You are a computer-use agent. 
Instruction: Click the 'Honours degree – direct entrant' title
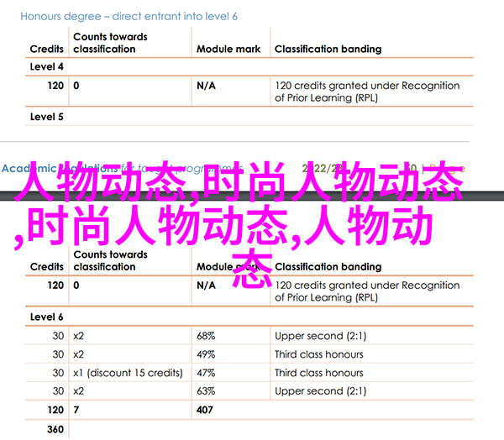(x=129, y=16)
